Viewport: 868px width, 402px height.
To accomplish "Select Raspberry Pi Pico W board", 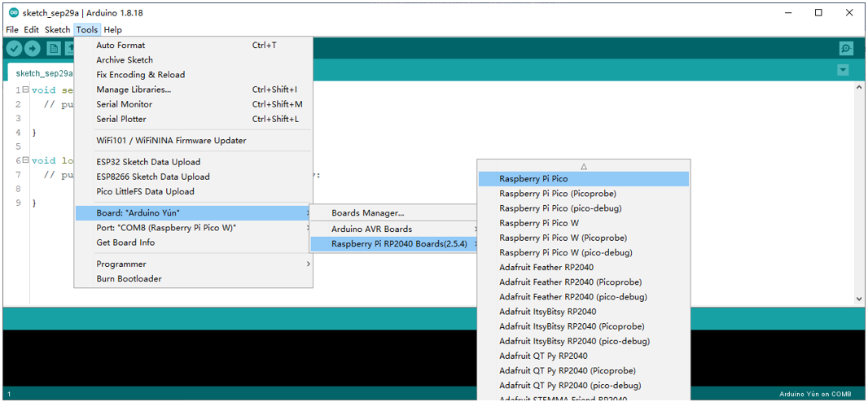I will coord(584,224).
